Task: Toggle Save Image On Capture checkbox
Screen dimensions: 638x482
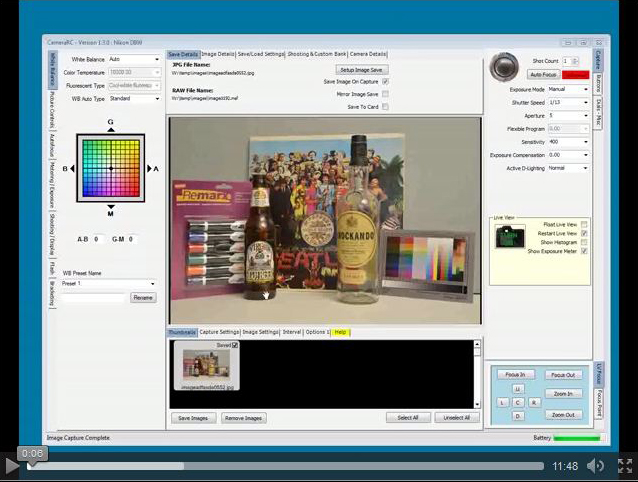Action: point(386,82)
